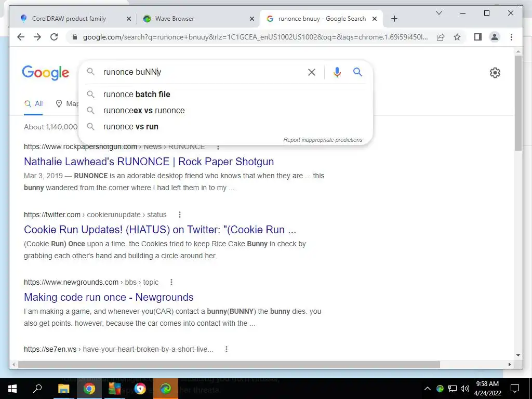Click 'Report inappropriate predictions'
The image size is (532, 399).
[x=323, y=140]
